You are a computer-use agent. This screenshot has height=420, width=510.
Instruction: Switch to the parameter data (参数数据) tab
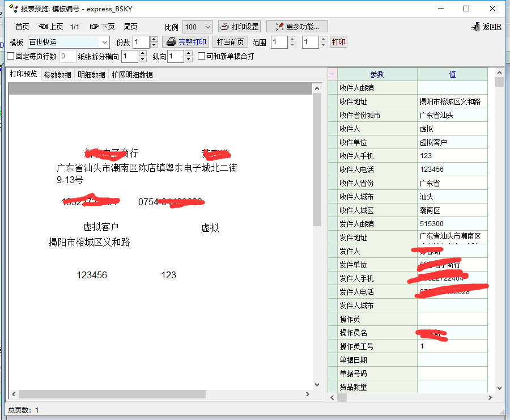click(58, 75)
